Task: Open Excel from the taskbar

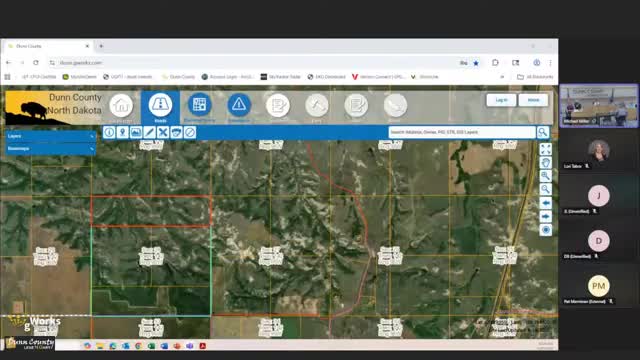Action: [151, 346]
